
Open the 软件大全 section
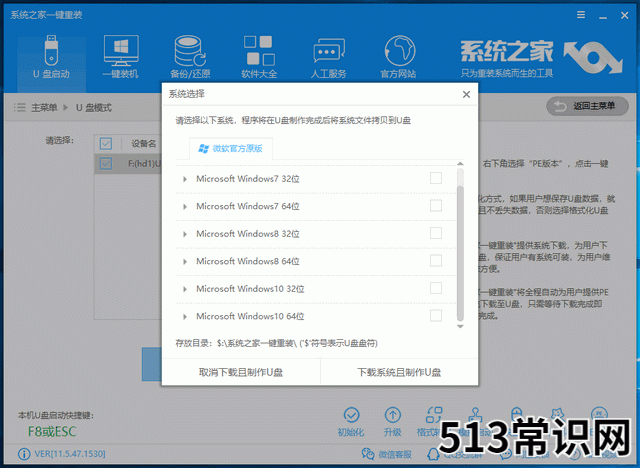click(x=259, y=57)
